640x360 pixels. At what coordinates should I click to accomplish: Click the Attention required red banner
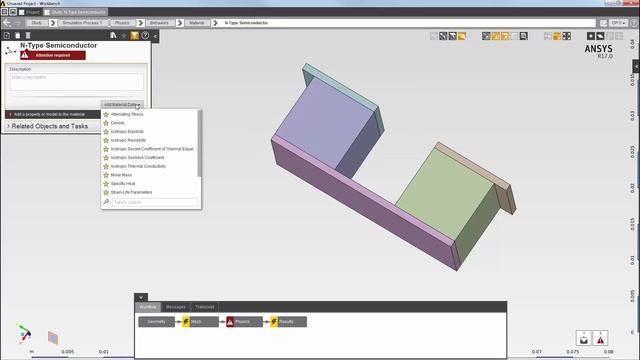pos(53,55)
